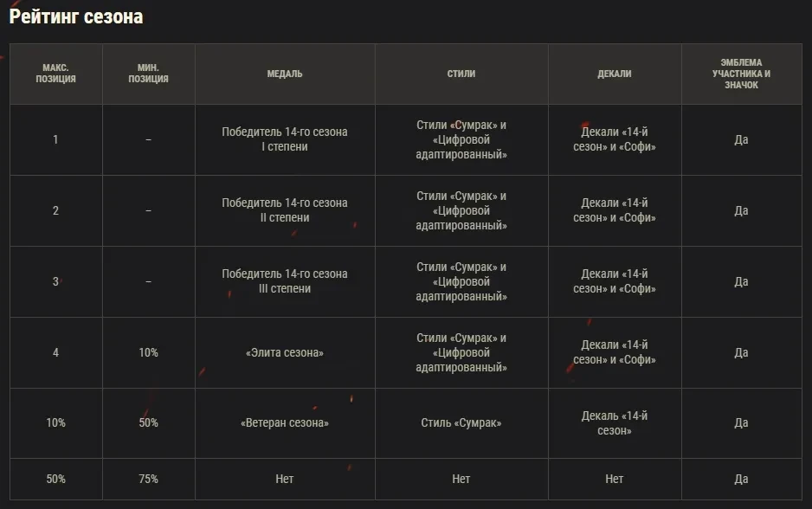Select "Победитель 14-го сезона II степени" cell

pyautogui.click(x=285, y=210)
